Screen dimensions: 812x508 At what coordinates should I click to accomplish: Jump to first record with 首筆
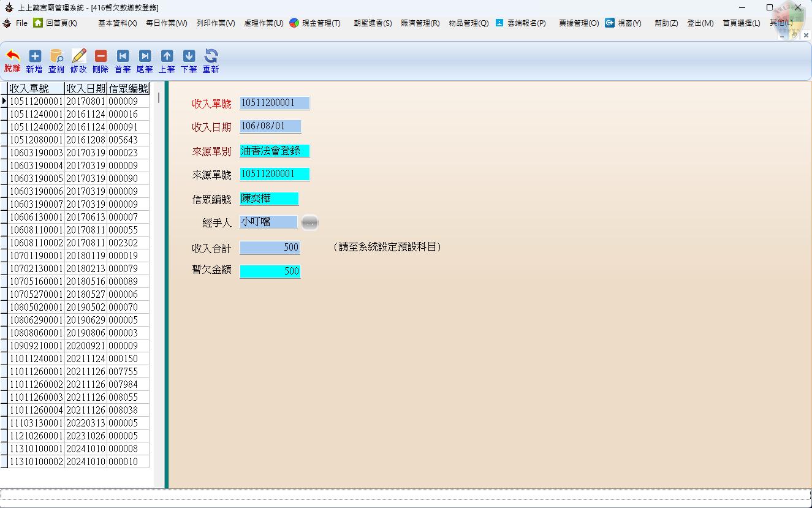click(123, 56)
